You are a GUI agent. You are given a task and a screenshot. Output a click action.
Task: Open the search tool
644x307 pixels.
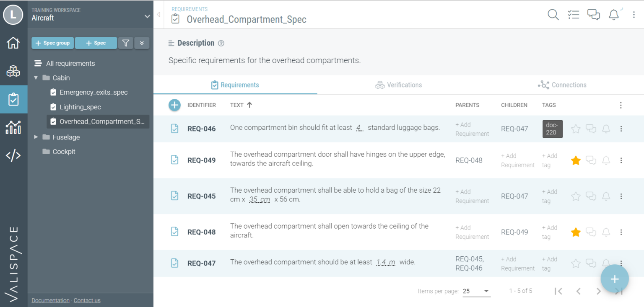tap(553, 15)
